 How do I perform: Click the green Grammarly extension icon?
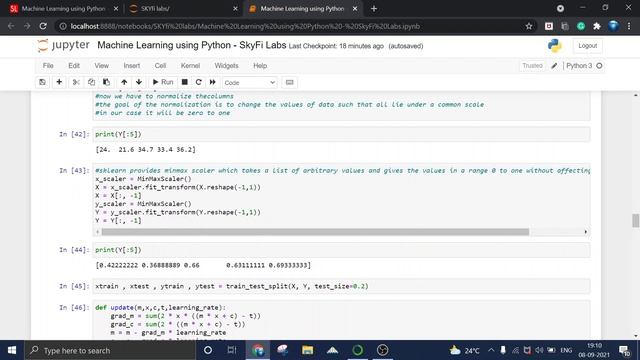581,26
